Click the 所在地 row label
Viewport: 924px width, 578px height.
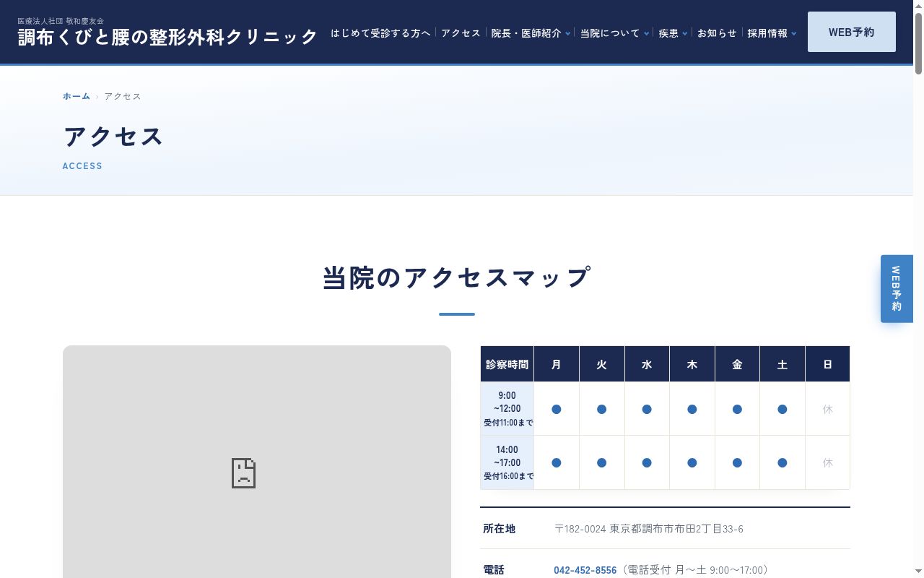[500, 529]
